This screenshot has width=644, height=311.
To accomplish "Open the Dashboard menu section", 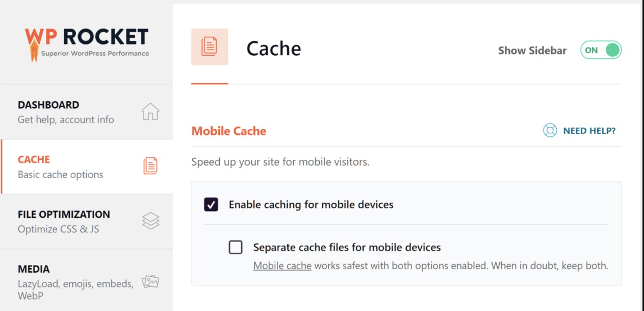I will (87, 112).
